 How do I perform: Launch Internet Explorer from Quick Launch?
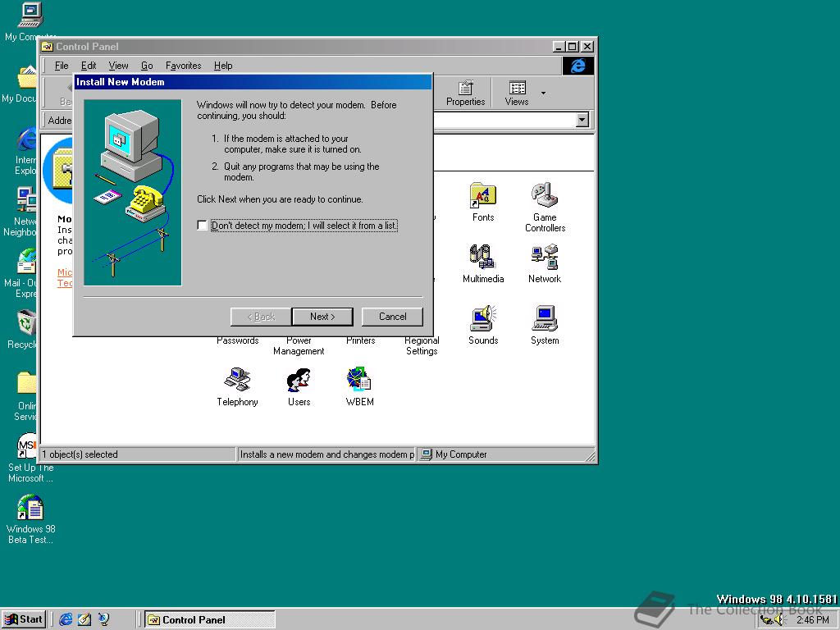(66, 620)
